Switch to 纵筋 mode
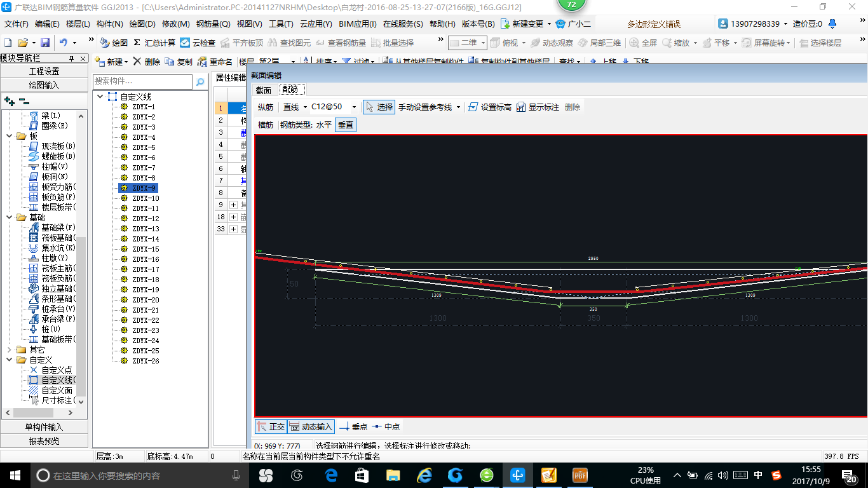 tap(266, 107)
